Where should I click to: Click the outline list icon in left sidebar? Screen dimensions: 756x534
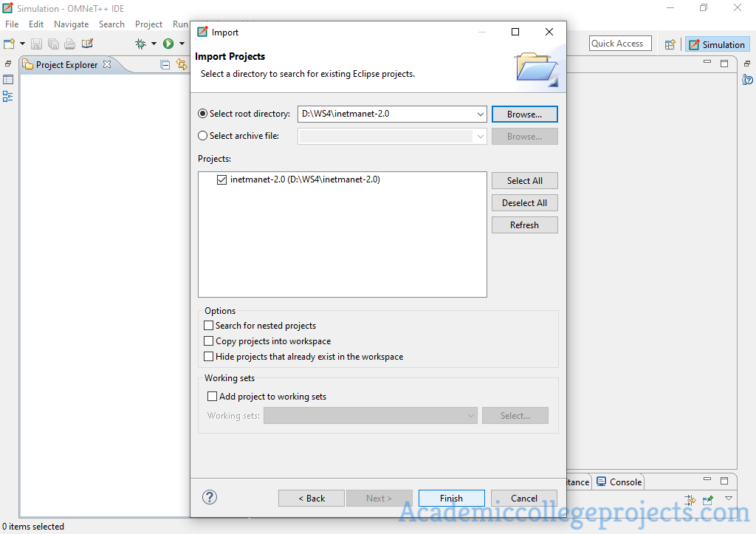(x=7, y=97)
